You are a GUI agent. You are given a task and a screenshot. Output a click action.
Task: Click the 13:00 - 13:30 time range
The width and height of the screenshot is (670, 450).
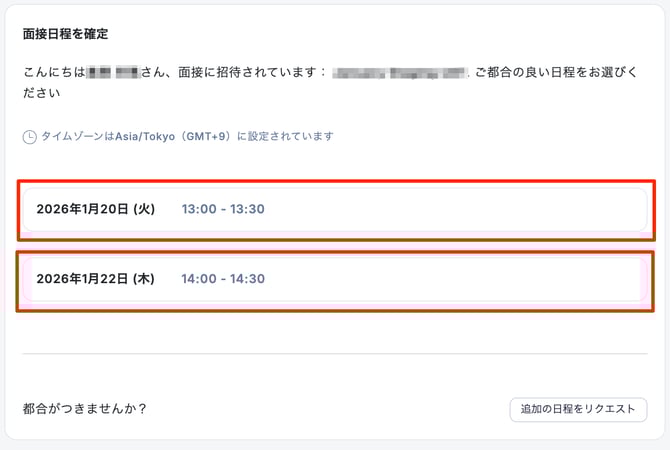223,209
